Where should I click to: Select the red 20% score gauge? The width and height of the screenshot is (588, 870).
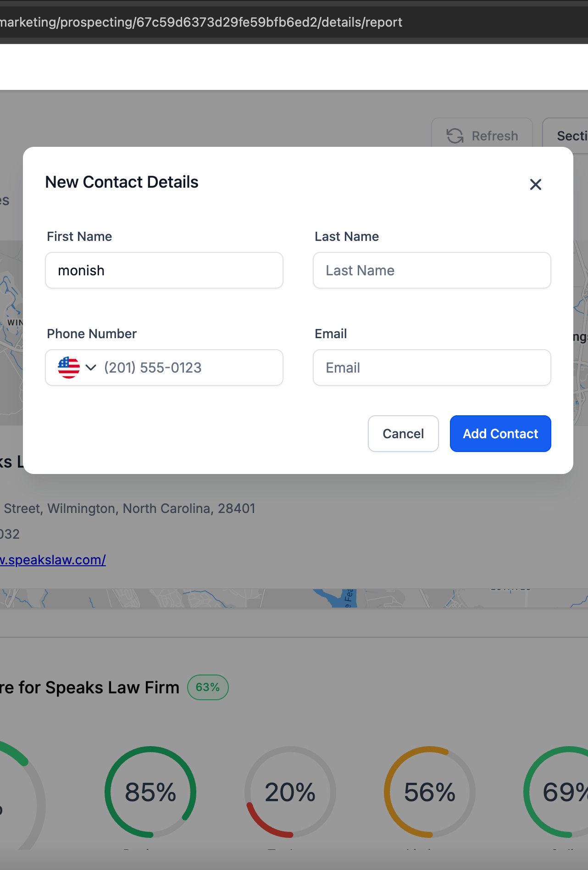(290, 792)
